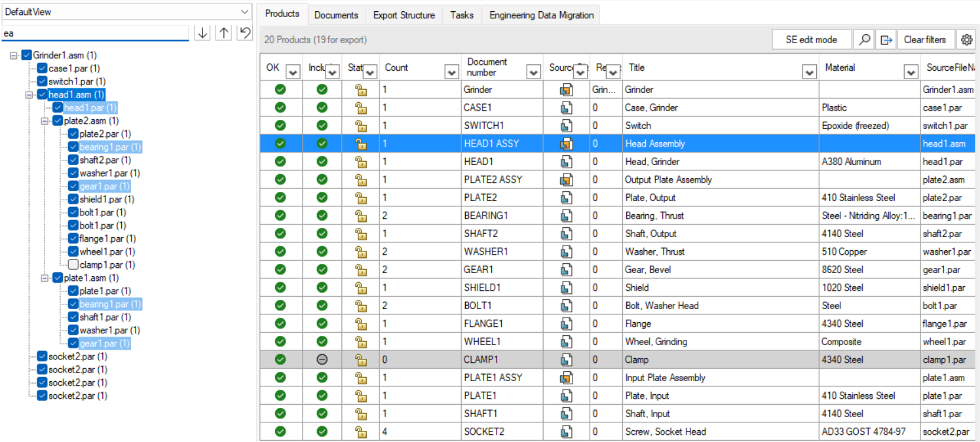Image resolution: width=980 pixels, height=442 pixels.
Task: Click the lock state icon in WASHER1 row
Action: (x=360, y=251)
